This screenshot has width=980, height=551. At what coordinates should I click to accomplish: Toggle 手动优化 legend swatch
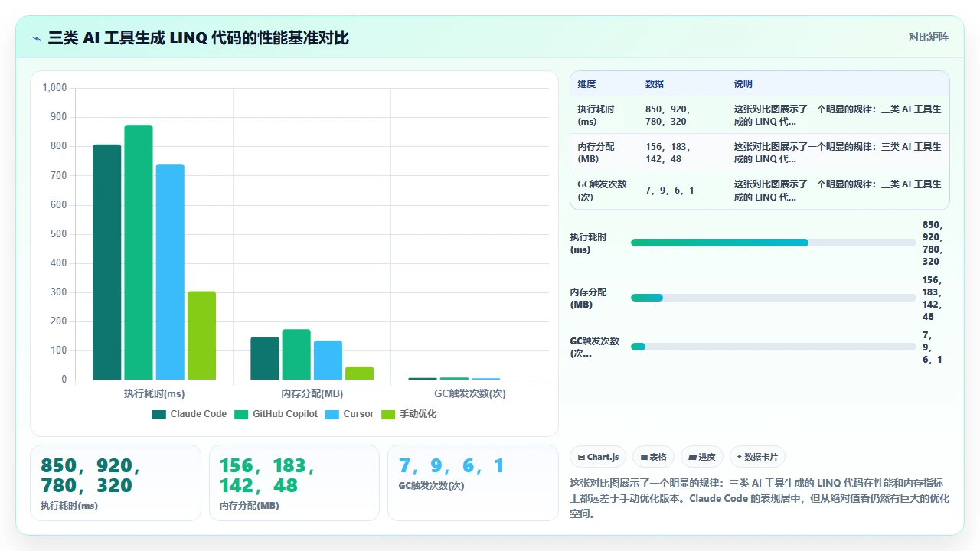[x=388, y=415]
